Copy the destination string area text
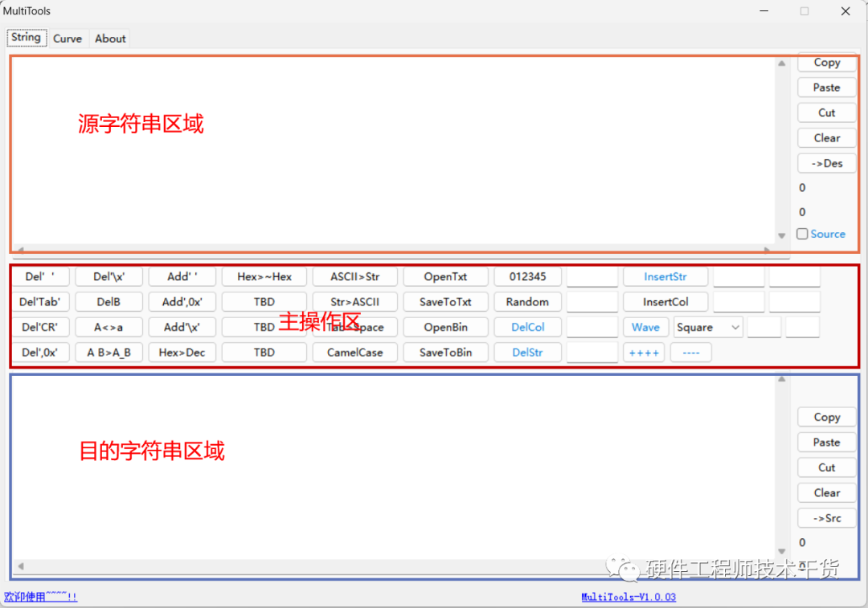The image size is (868, 608). (826, 417)
